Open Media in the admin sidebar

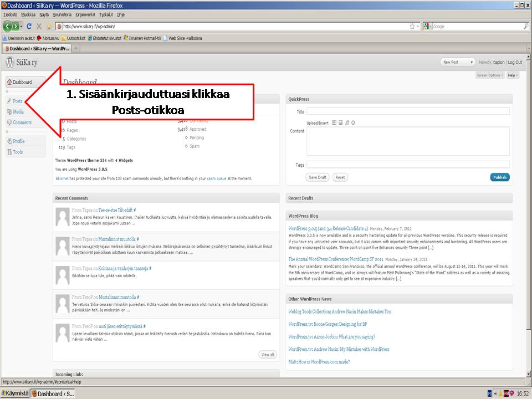[18, 112]
